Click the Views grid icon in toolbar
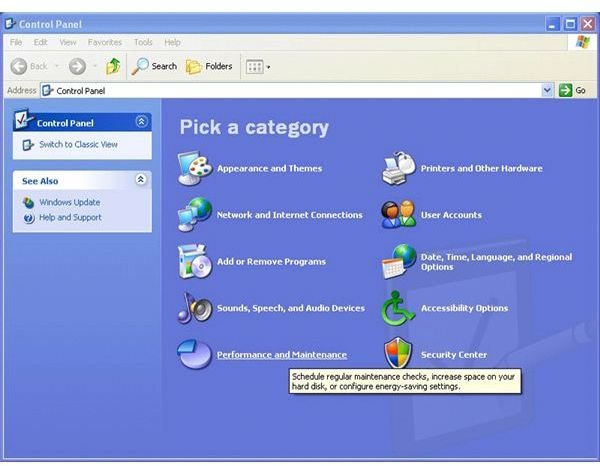Image resolution: width=600 pixels, height=466 pixels. [x=254, y=67]
